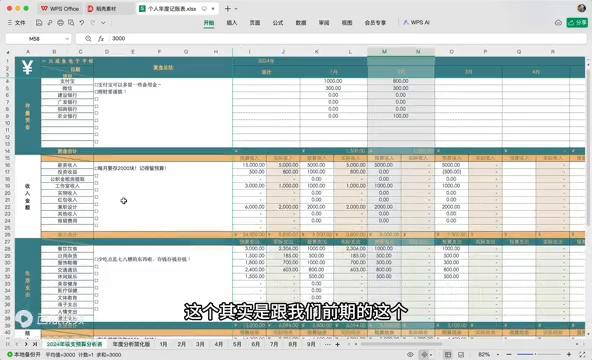Click the fx insert function icon
The height and width of the screenshot is (360, 592).
[x=101, y=38]
